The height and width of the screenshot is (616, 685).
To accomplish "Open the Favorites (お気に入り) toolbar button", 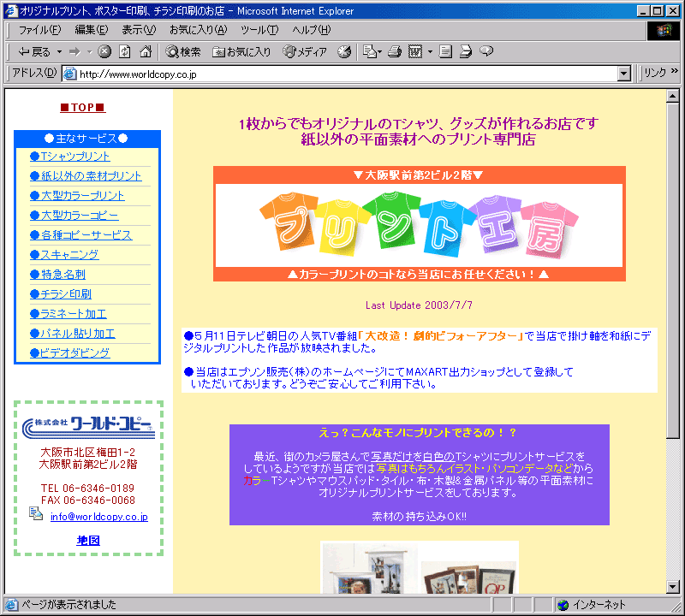I will [x=241, y=52].
